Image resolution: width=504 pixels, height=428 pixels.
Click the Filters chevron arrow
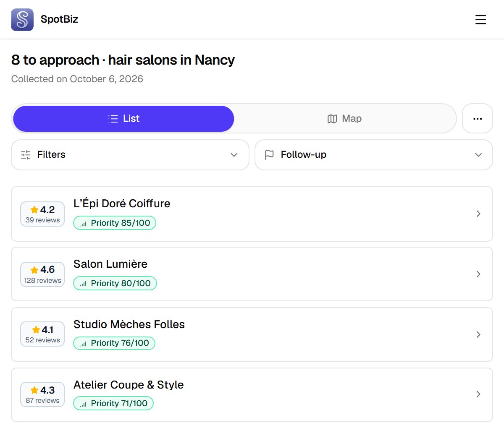pos(234,155)
